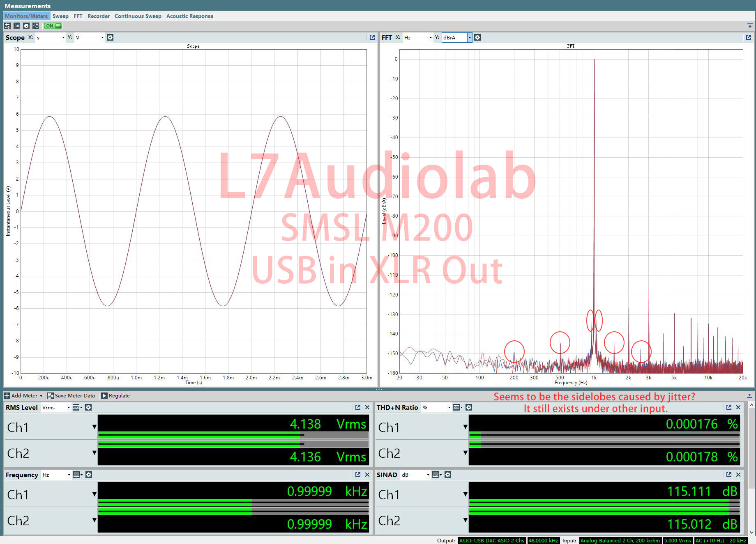Click Regulate button
This screenshot has width=756, height=544.
[115, 396]
